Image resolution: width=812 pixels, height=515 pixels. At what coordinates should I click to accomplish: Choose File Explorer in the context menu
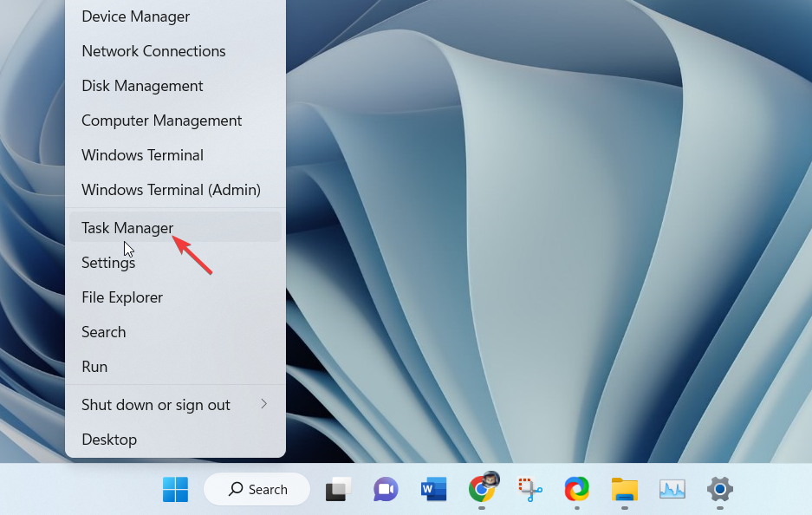(175, 298)
